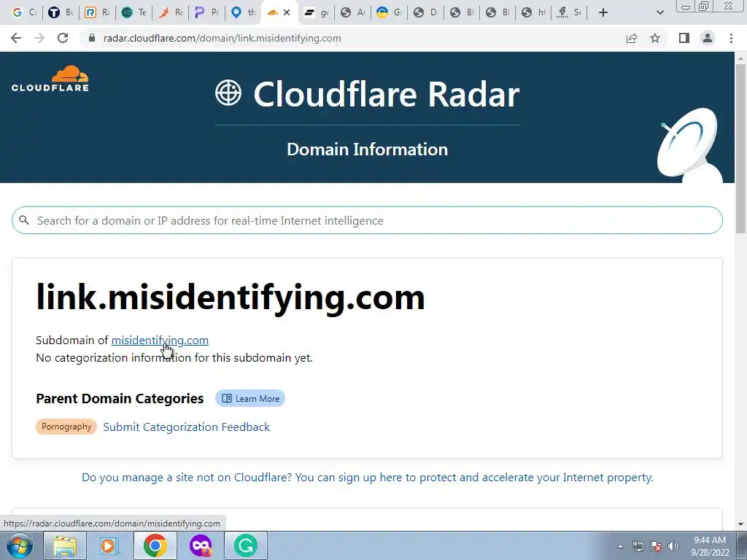Switch to the map pin 'th' tab
The image size is (747, 560).
[244, 12]
